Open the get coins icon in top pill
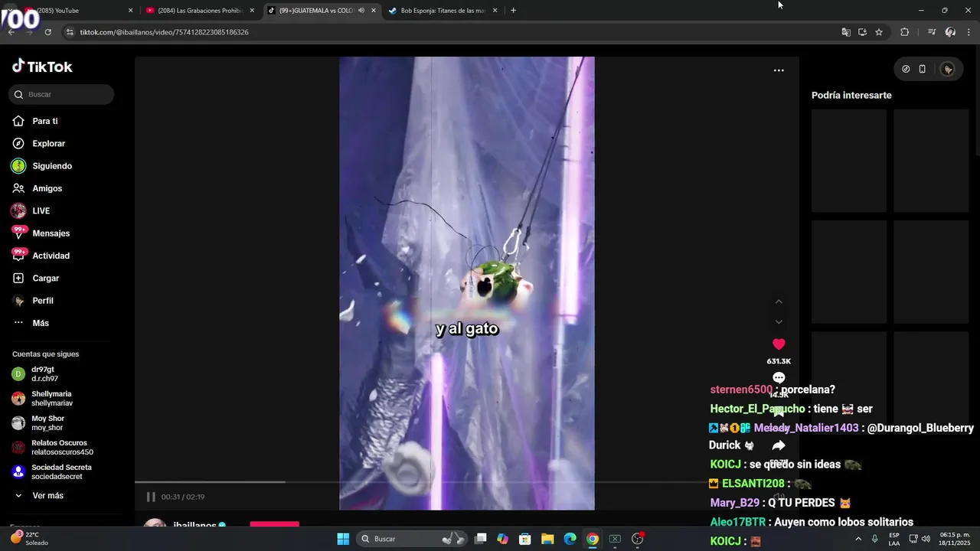 [906, 69]
